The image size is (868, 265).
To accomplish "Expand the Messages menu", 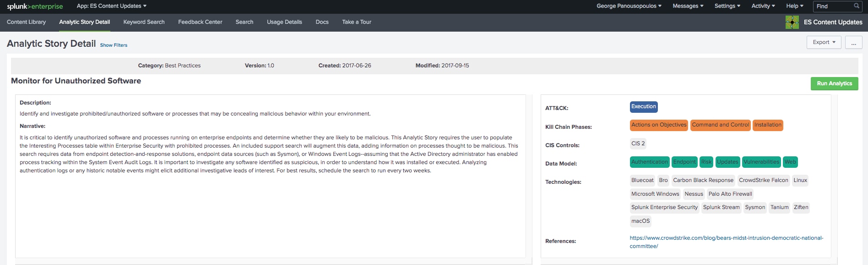I will [x=688, y=6].
